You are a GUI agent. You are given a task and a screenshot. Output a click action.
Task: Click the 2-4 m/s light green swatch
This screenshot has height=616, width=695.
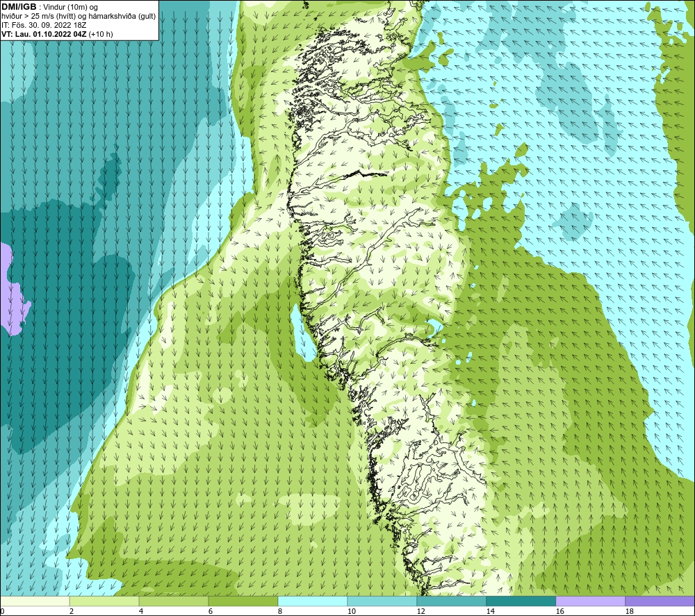104,601
